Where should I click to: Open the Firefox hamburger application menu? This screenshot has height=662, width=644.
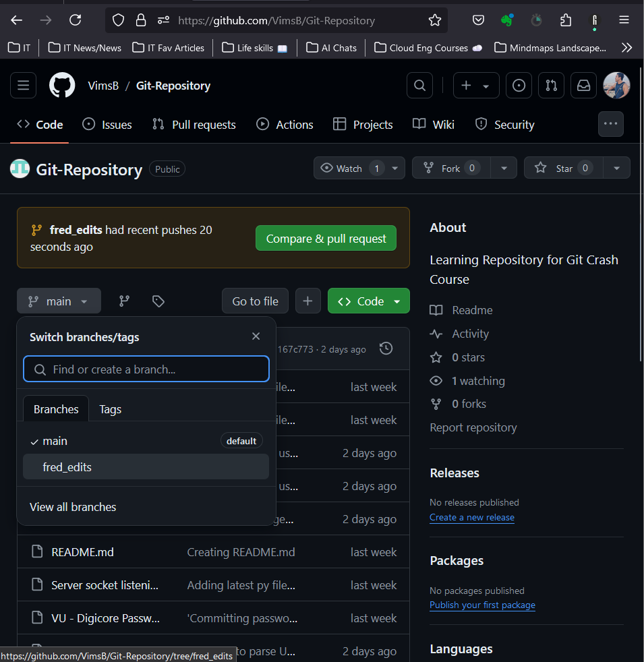[624, 20]
